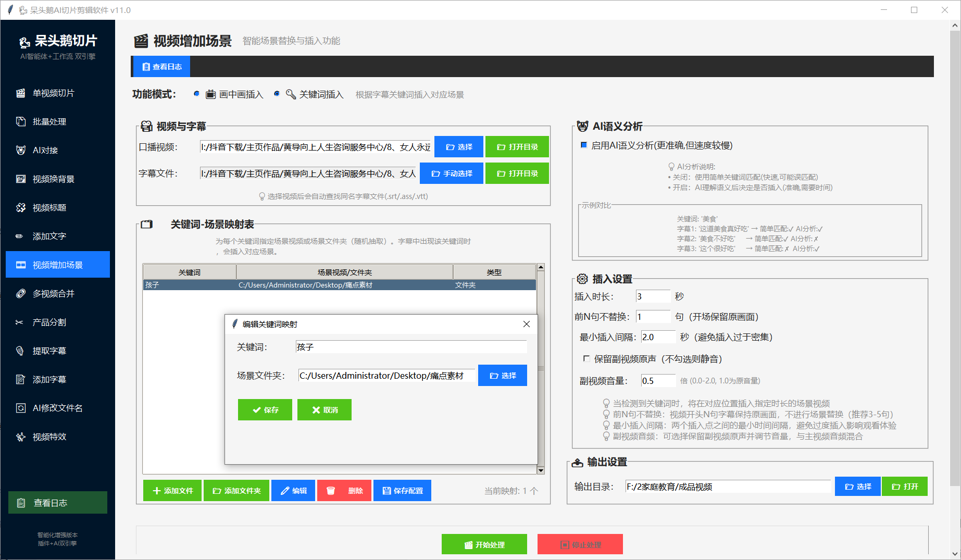Select the 关键词插入 mode radio button

coord(277,94)
